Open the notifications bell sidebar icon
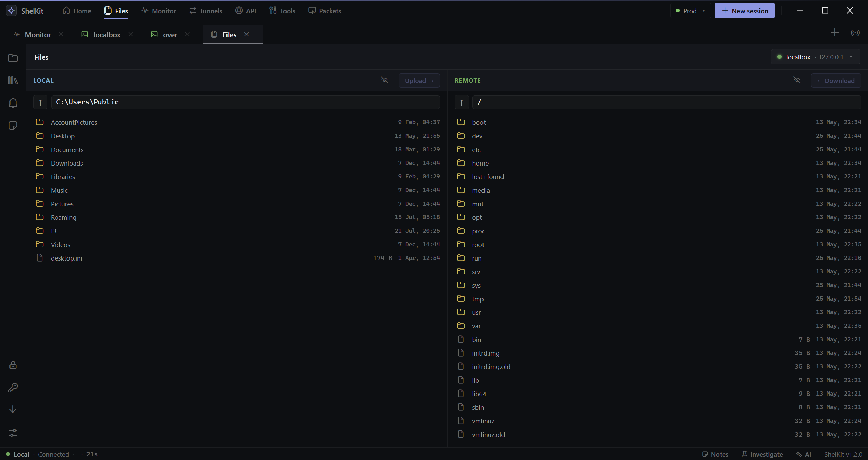 pos(13,103)
